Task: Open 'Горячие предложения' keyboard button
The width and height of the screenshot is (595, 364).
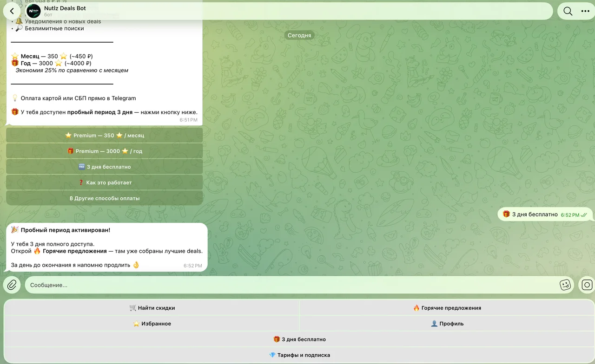Action: pos(447,308)
